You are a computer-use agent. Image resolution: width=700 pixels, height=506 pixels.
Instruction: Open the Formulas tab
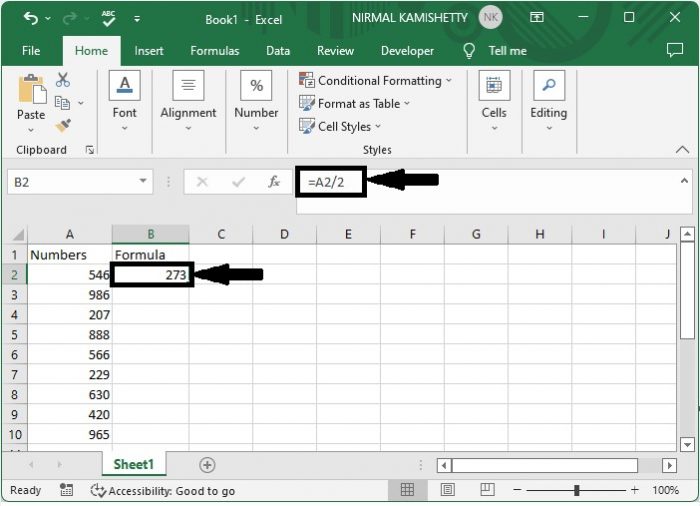click(x=215, y=51)
